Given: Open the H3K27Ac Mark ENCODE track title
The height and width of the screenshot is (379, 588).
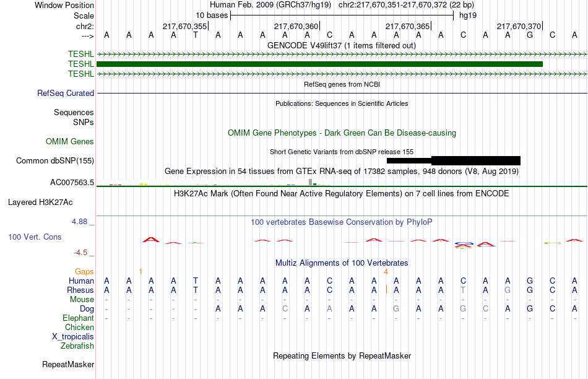Looking at the screenshot, I should (342, 194).
